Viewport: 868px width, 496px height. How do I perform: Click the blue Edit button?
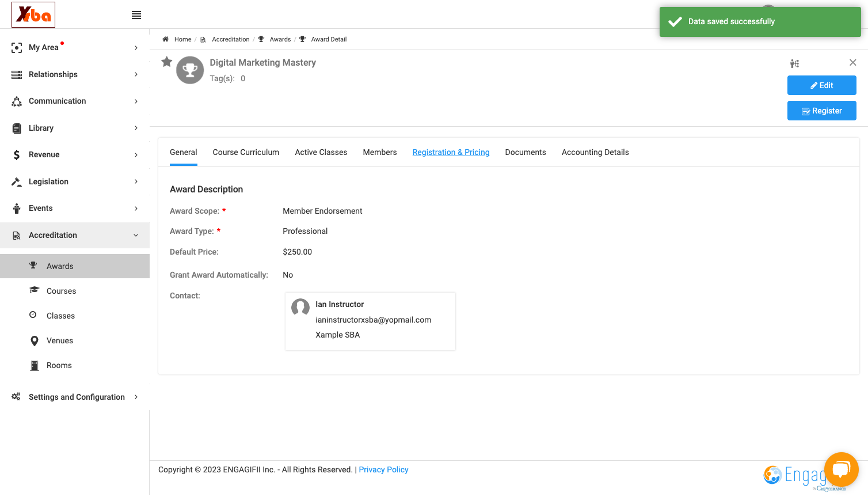coord(821,85)
